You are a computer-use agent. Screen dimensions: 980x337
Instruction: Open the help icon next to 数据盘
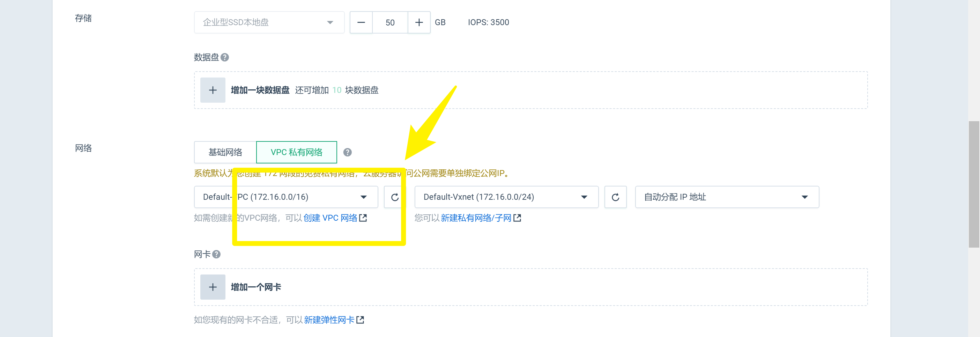point(225,58)
